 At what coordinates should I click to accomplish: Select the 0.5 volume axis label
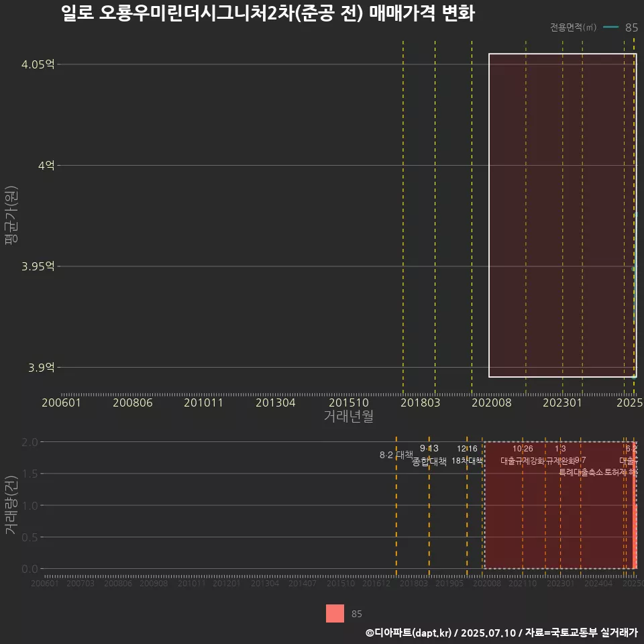click(30, 537)
